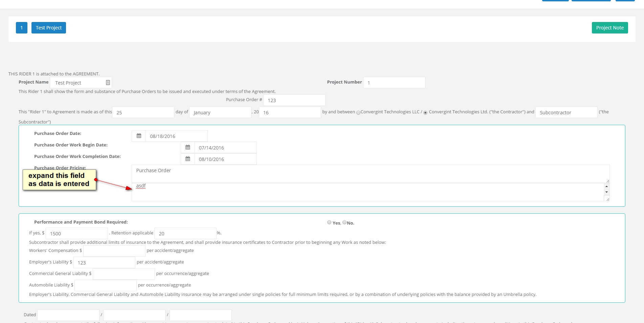Click the year field containing 16

pos(290,112)
